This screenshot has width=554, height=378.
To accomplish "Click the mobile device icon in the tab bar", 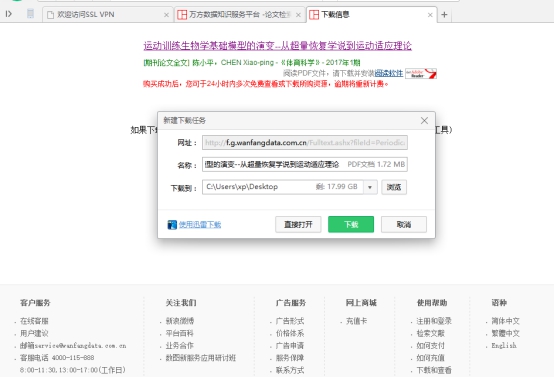I will (x=30, y=14).
